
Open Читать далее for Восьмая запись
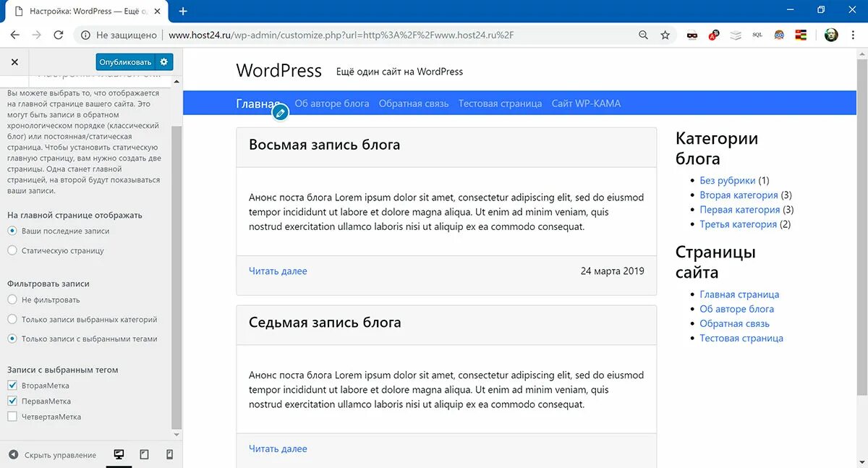tap(278, 271)
